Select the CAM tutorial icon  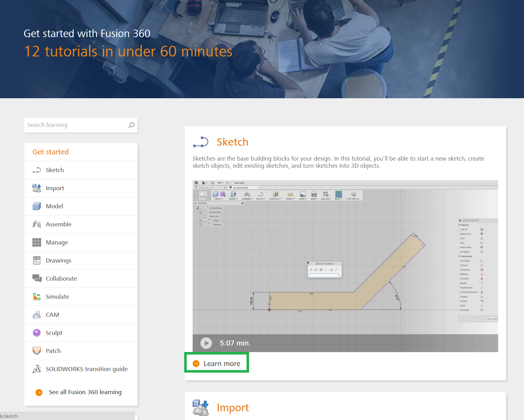pos(37,315)
